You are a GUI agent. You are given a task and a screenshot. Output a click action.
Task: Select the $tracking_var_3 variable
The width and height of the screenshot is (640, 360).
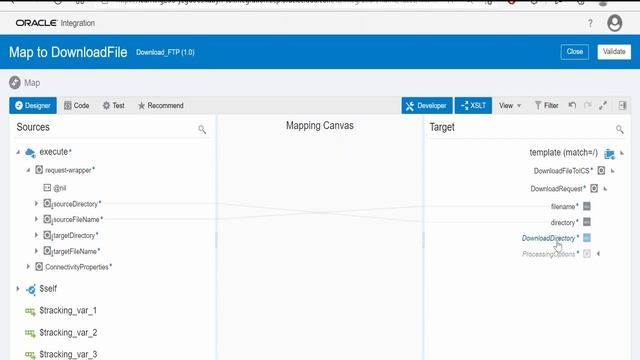click(68, 354)
